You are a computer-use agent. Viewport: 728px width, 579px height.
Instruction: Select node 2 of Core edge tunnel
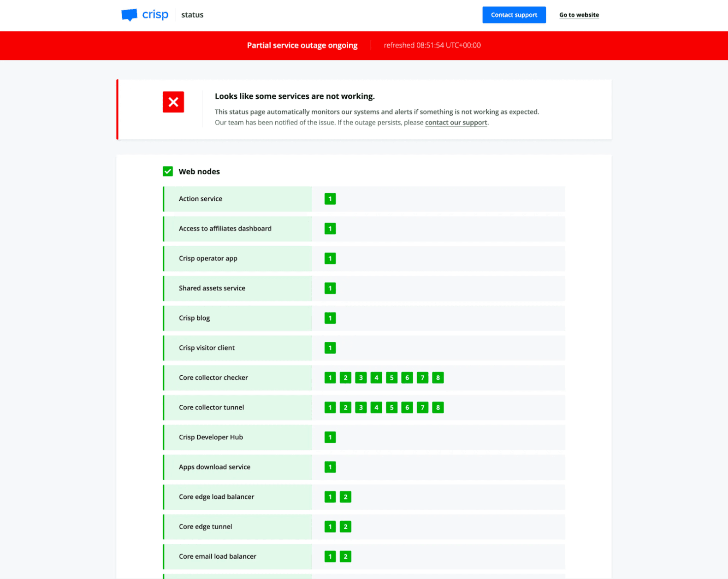345,527
